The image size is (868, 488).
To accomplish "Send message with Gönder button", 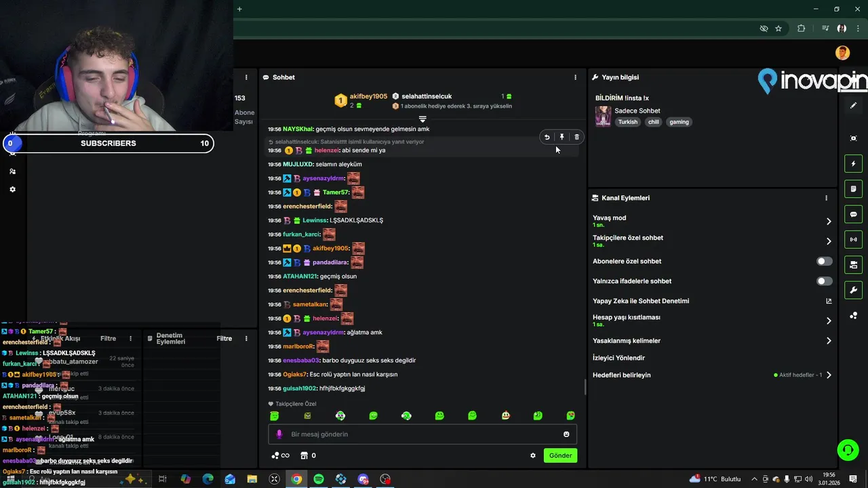I will tap(560, 455).
